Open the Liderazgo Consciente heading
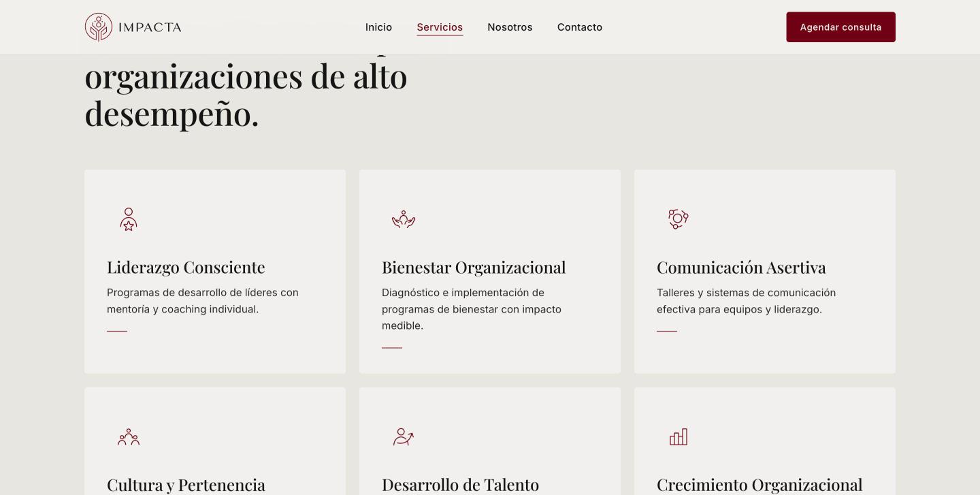 click(x=186, y=267)
